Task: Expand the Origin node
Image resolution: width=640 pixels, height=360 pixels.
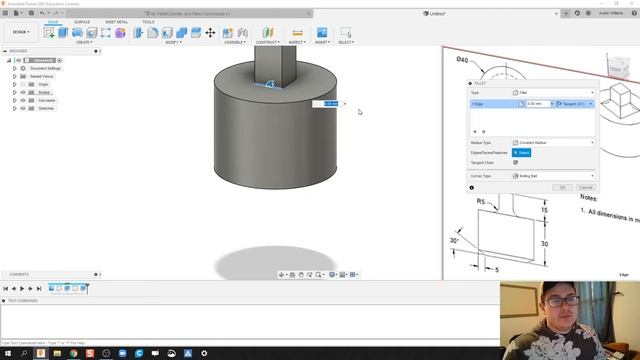Action: pos(15,84)
